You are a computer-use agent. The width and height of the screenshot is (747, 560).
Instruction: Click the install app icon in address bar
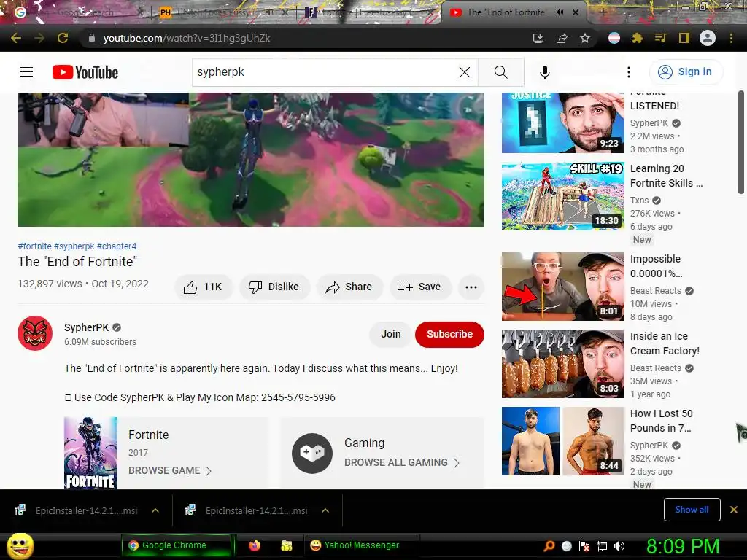point(538,38)
